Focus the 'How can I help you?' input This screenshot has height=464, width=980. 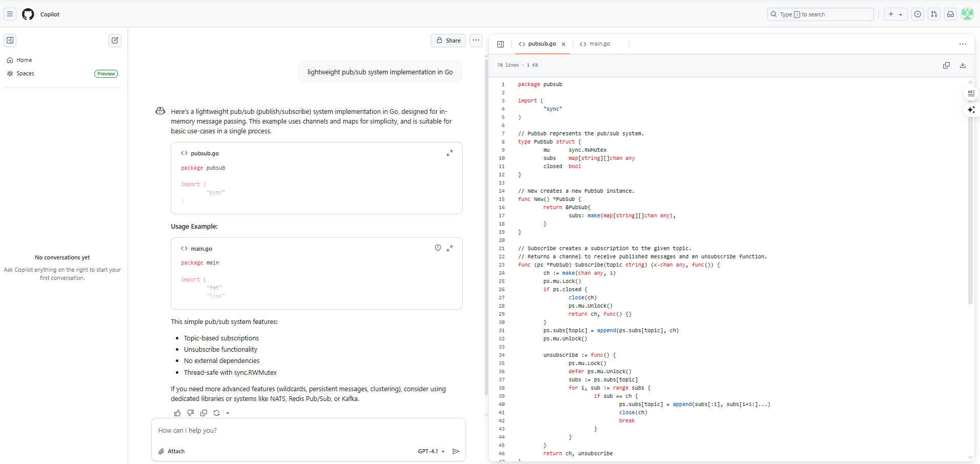[x=309, y=431]
